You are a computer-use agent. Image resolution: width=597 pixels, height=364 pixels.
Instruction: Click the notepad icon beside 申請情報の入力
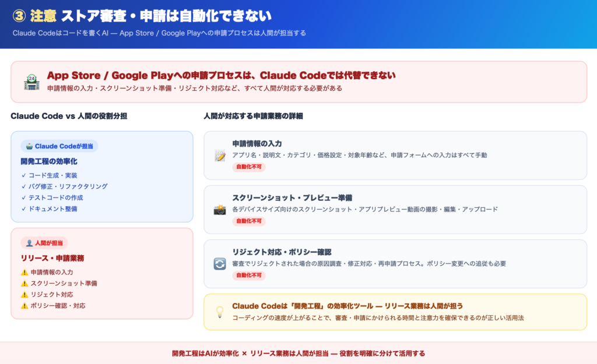click(220, 156)
